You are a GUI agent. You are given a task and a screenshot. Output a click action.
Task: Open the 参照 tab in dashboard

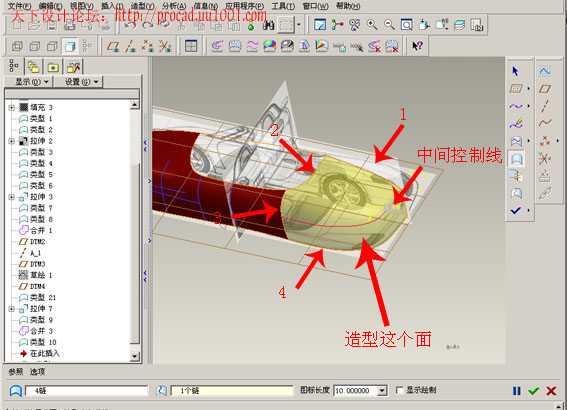click(16, 372)
